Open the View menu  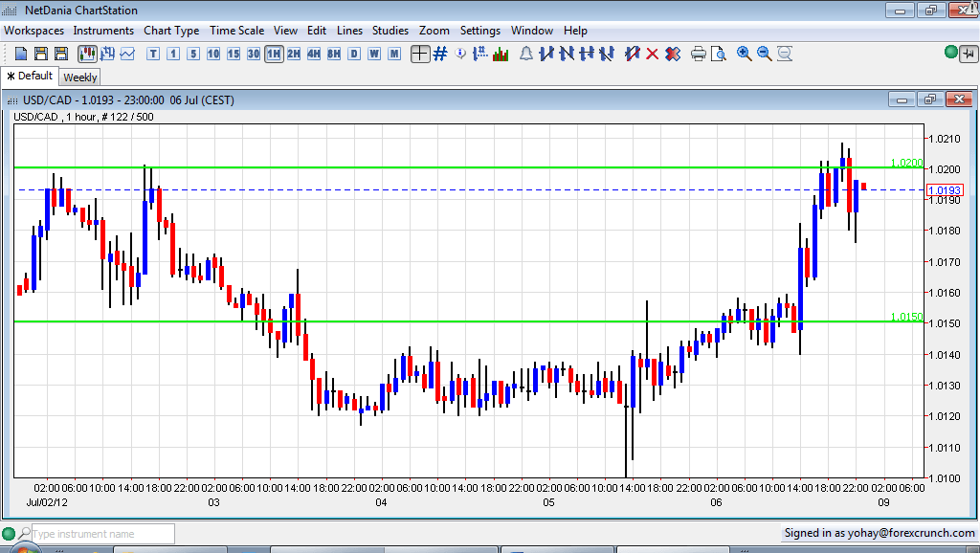(x=285, y=31)
